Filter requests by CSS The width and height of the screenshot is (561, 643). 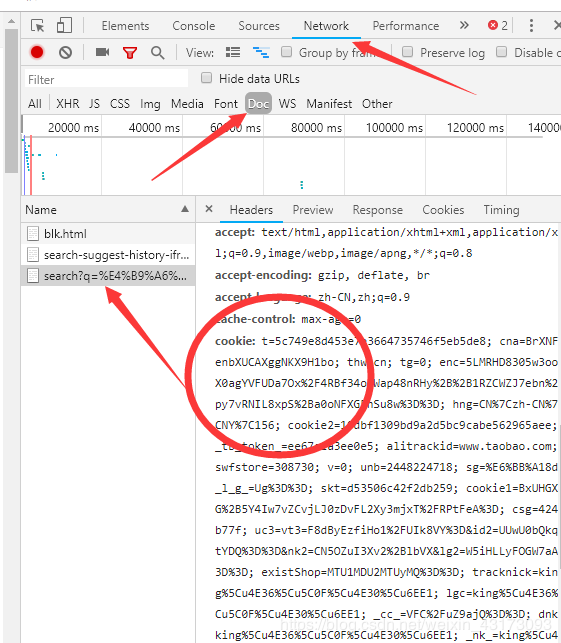[x=120, y=104]
